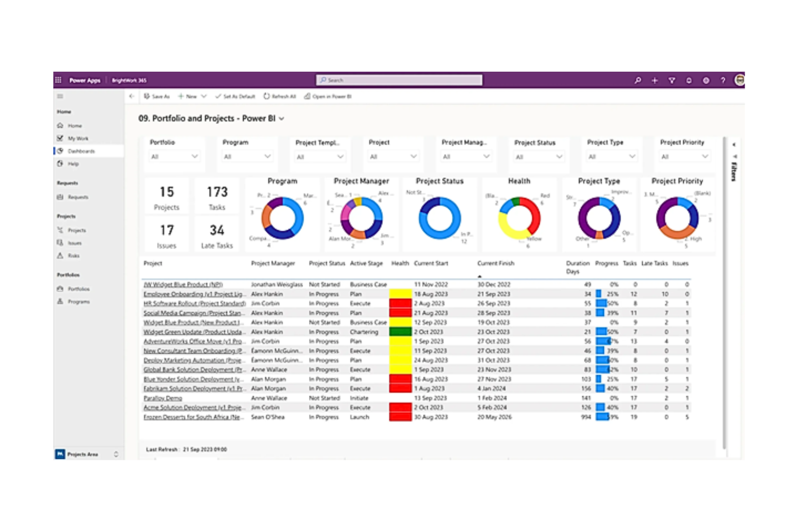Open the Frozen Desserts for South Africa link
The image size is (798, 532).
(x=194, y=417)
